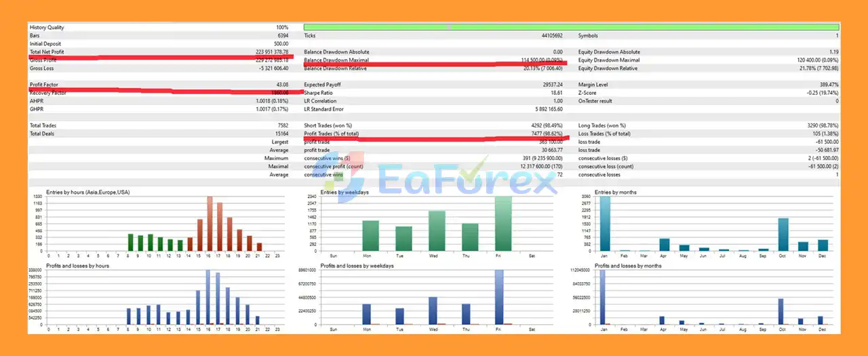Select the Short Trades (won %) label

coord(328,125)
